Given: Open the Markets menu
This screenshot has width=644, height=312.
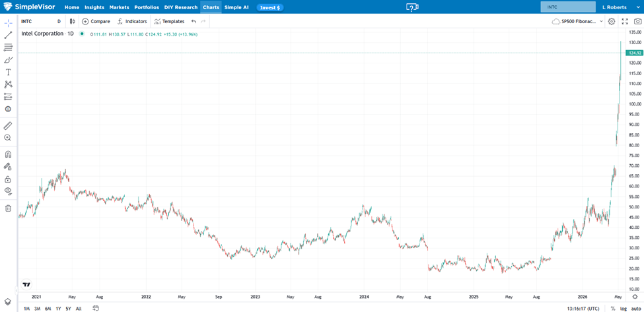Looking at the screenshot, I should click(119, 7).
